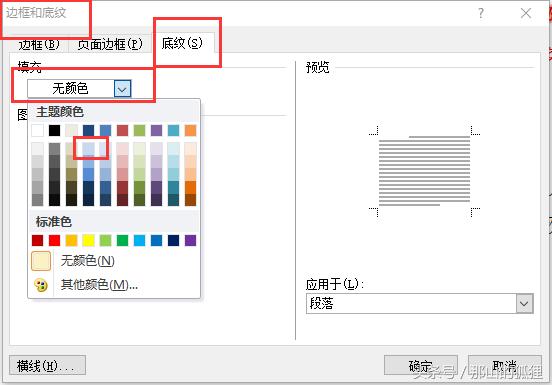Choose purple in standard colors row
Image resolution: width=552 pixels, height=385 pixels.
point(190,240)
